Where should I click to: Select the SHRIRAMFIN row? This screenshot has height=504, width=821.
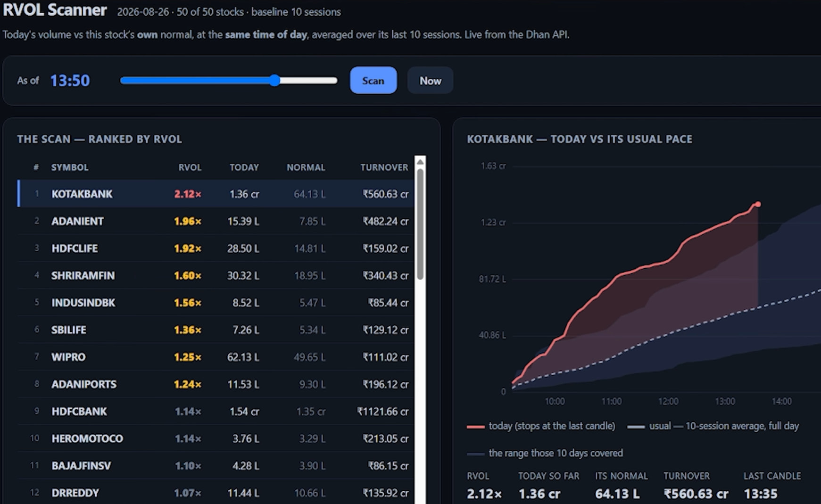click(216, 275)
